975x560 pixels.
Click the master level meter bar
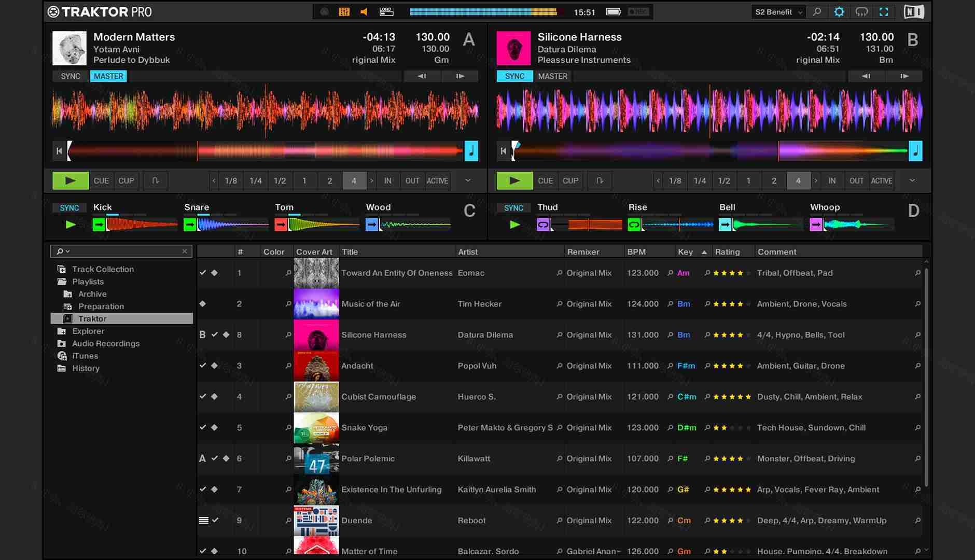click(x=483, y=12)
